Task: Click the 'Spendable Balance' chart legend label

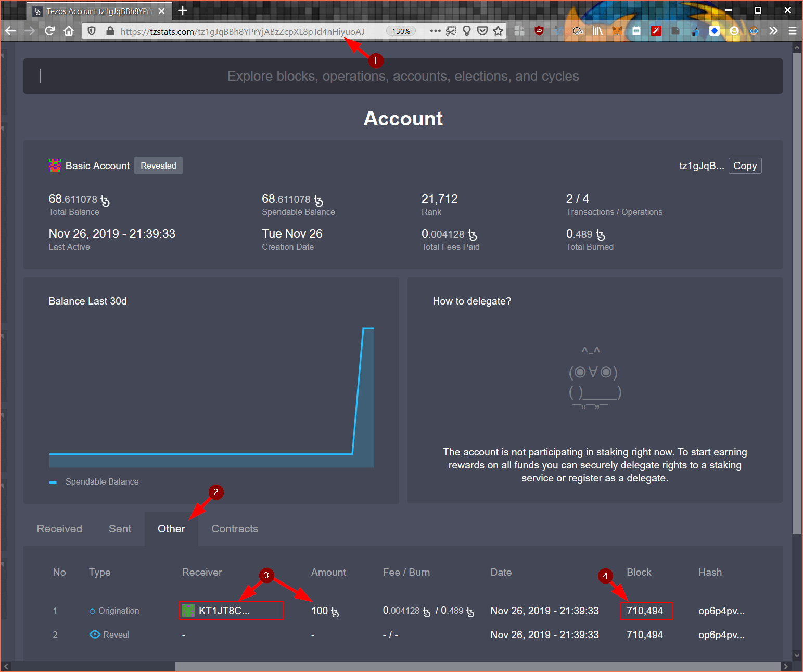Action: point(102,481)
